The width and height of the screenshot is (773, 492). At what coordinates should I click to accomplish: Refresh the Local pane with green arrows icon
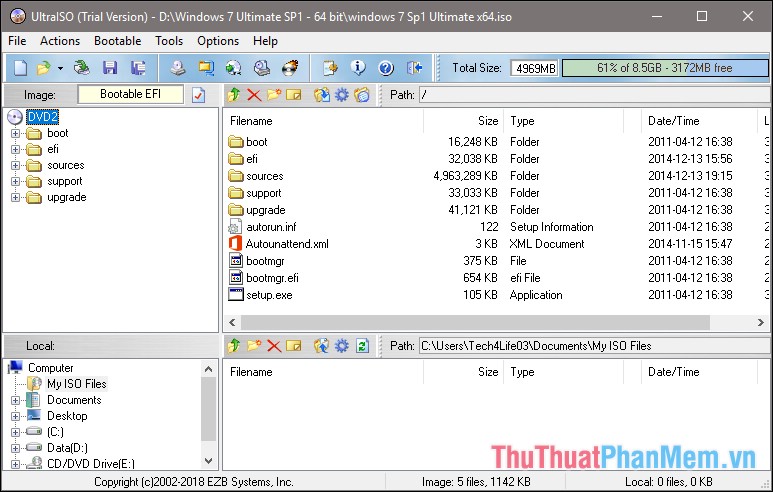click(362, 346)
